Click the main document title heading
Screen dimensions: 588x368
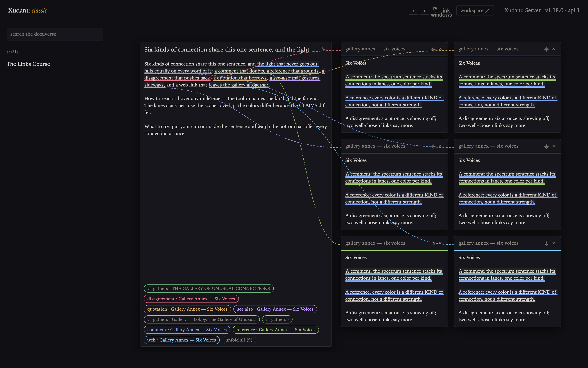tap(231, 49)
